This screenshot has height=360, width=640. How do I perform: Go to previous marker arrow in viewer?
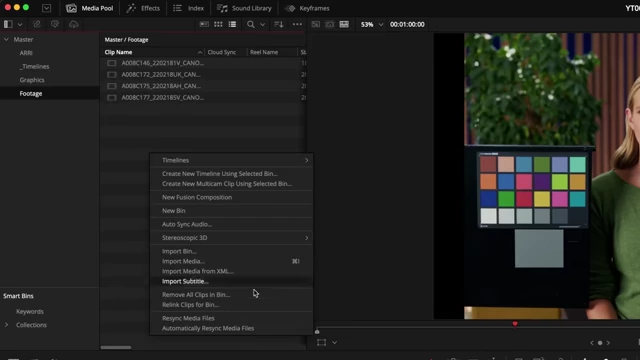tap(592, 343)
